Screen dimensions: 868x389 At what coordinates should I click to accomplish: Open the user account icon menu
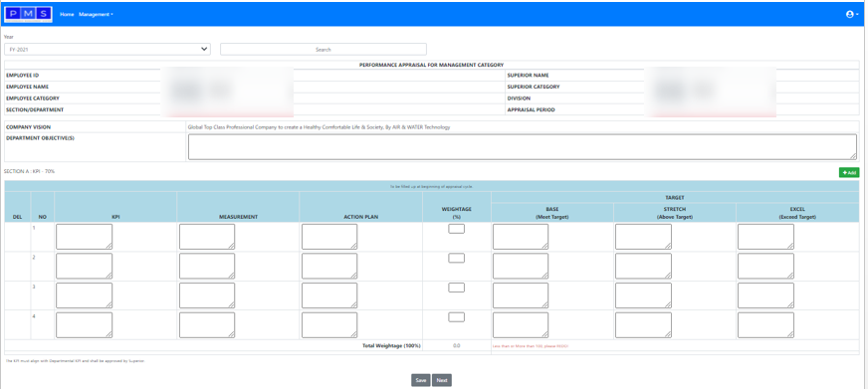[x=852, y=14]
